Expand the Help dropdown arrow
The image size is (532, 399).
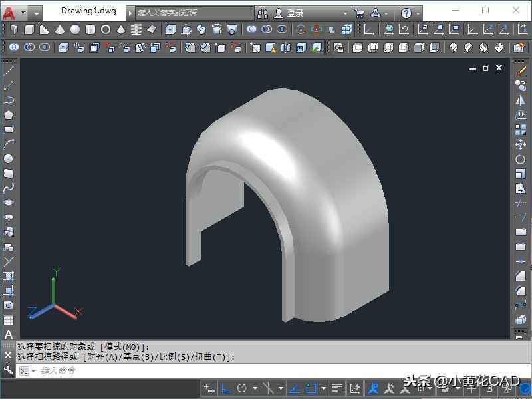(418, 13)
